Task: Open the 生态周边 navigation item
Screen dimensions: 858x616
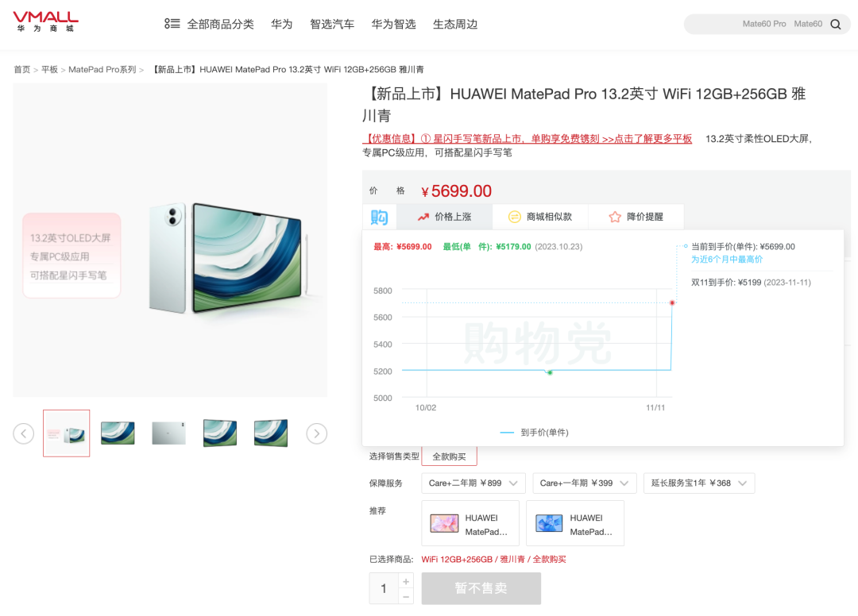Action: click(x=455, y=24)
